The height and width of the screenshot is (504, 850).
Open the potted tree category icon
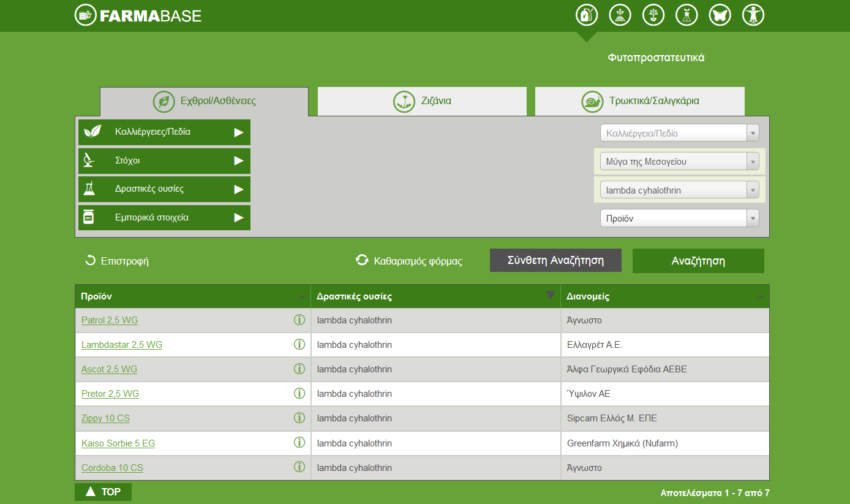[x=653, y=15]
